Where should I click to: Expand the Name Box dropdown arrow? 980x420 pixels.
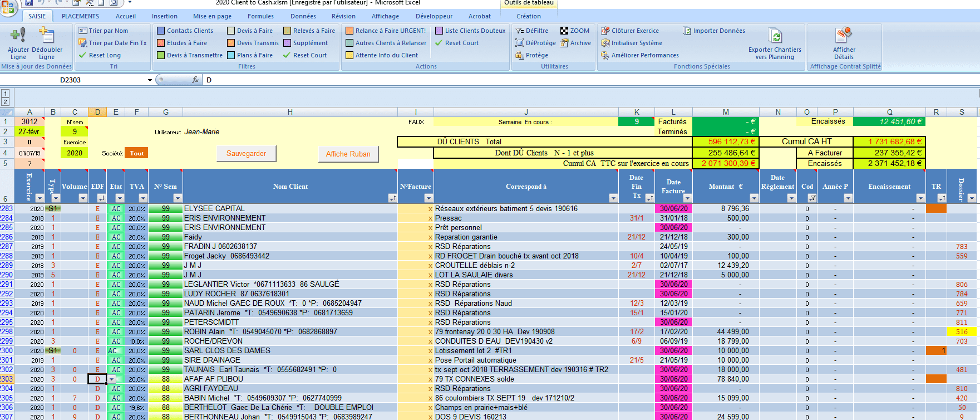tap(150, 80)
